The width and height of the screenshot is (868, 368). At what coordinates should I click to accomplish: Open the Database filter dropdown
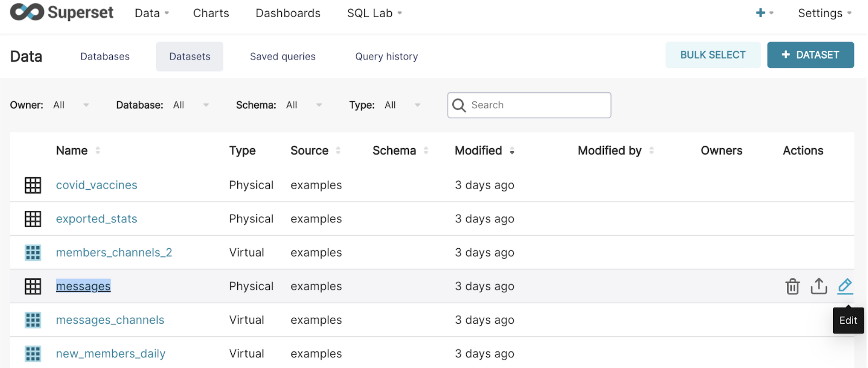pos(206,105)
